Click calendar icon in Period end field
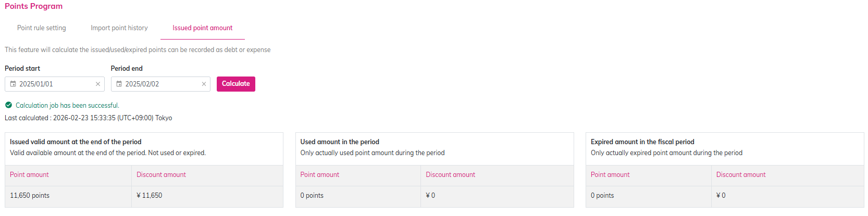 click(119, 84)
